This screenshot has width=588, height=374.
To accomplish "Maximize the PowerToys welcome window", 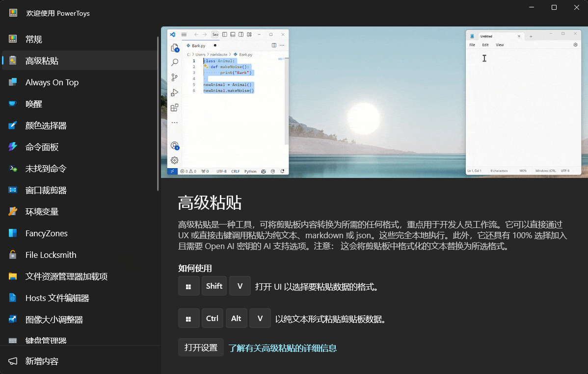I will coord(554,7).
